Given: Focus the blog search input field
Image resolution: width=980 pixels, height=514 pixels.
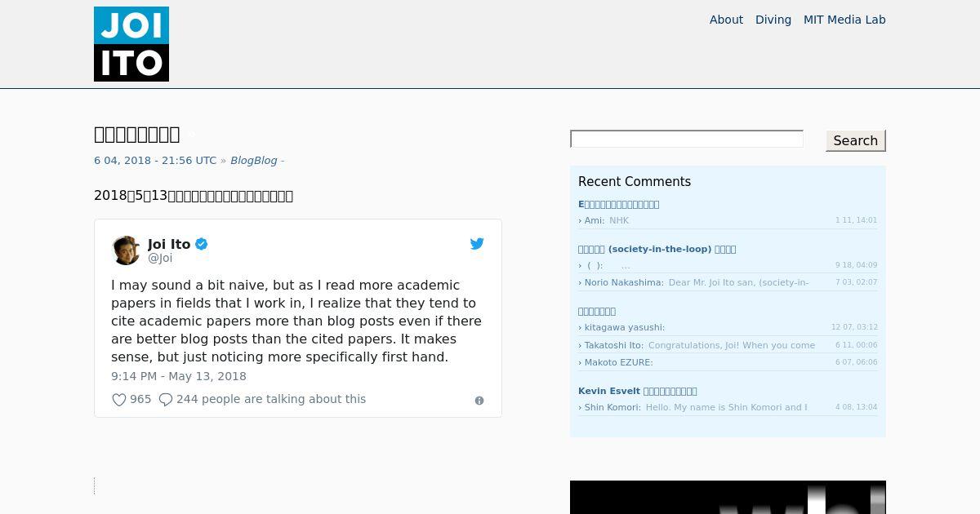Looking at the screenshot, I should (687, 140).
